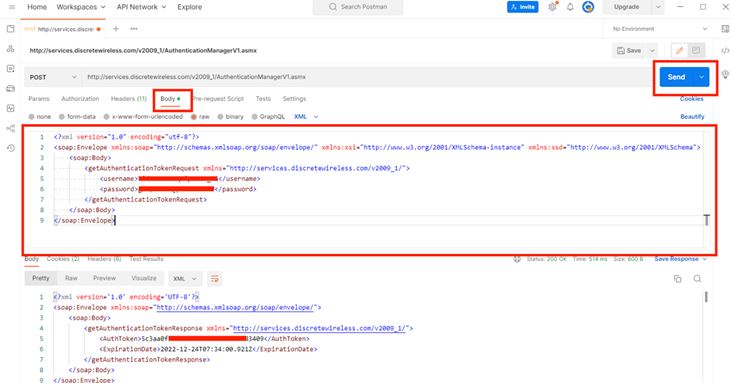Click the Send button
Image resolution: width=731 pixels, height=383 pixels.
click(676, 77)
